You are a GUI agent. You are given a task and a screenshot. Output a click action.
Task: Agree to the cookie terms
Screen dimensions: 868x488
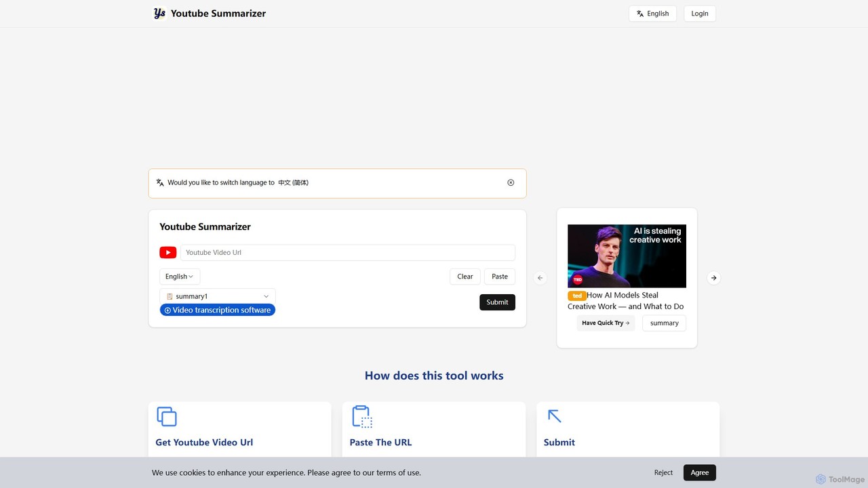pyautogui.click(x=700, y=472)
